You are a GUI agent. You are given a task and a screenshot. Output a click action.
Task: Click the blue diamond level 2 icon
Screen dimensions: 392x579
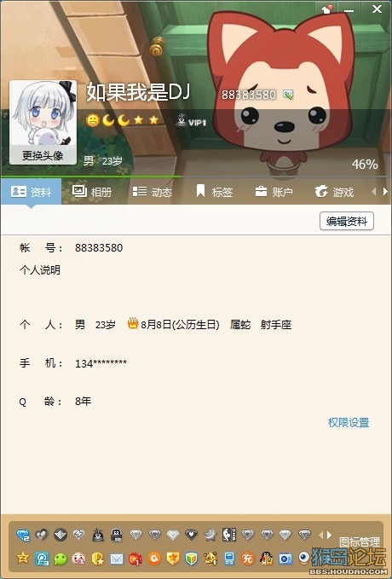[x=23, y=535]
